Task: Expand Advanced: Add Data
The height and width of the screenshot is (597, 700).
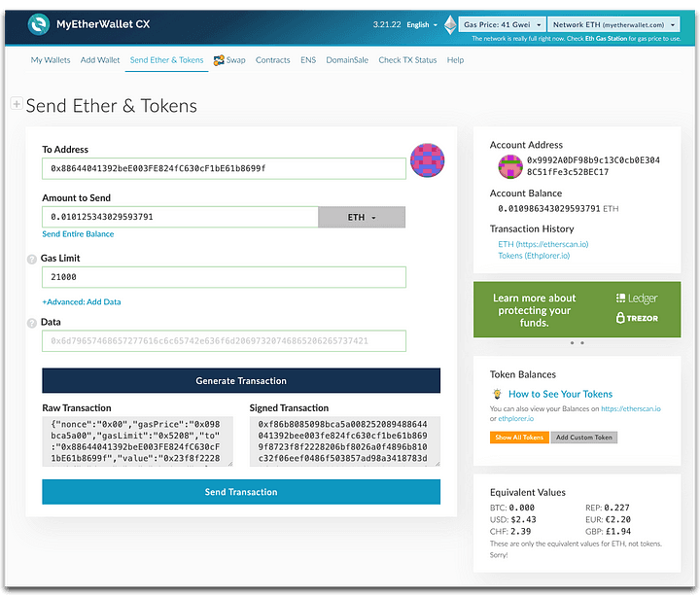Action: click(x=82, y=301)
